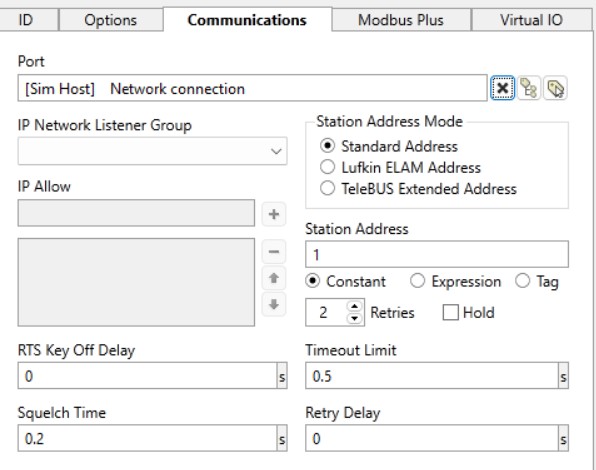The image size is (596, 470).
Task: Select the Tag radio button
Action: pos(537,282)
